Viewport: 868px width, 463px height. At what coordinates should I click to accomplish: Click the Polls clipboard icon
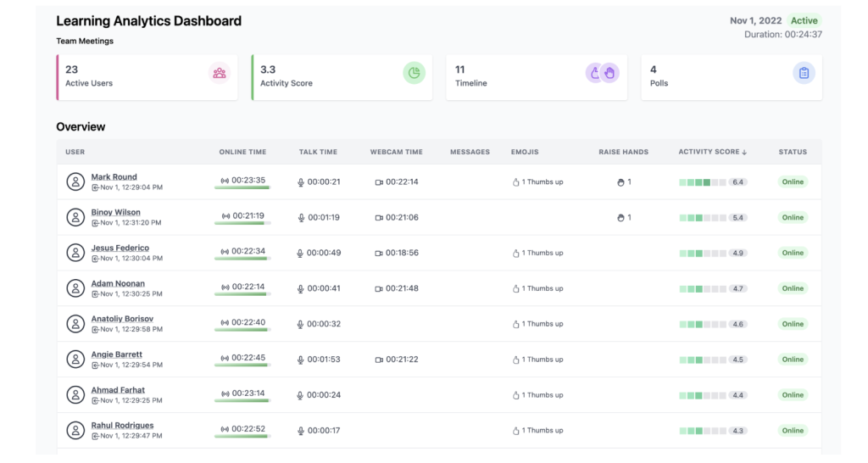(x=804, y=73)
